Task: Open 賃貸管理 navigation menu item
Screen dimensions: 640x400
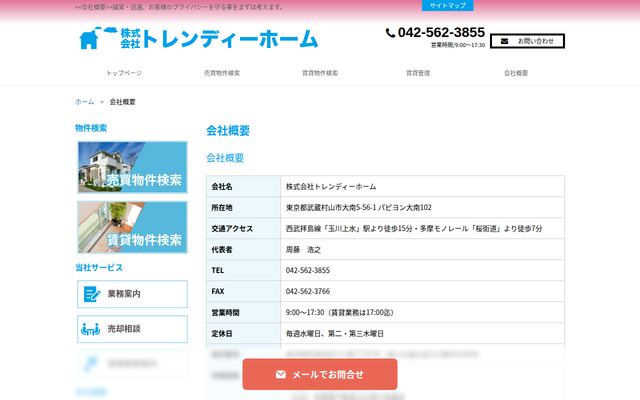Action: pos(418,73)
